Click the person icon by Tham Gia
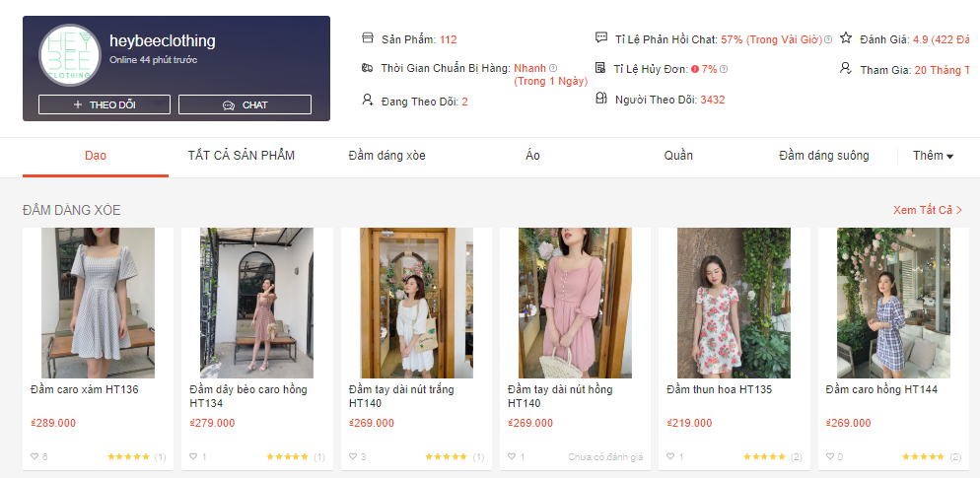The width and height of the screenshot is (980, 478). 846,67
